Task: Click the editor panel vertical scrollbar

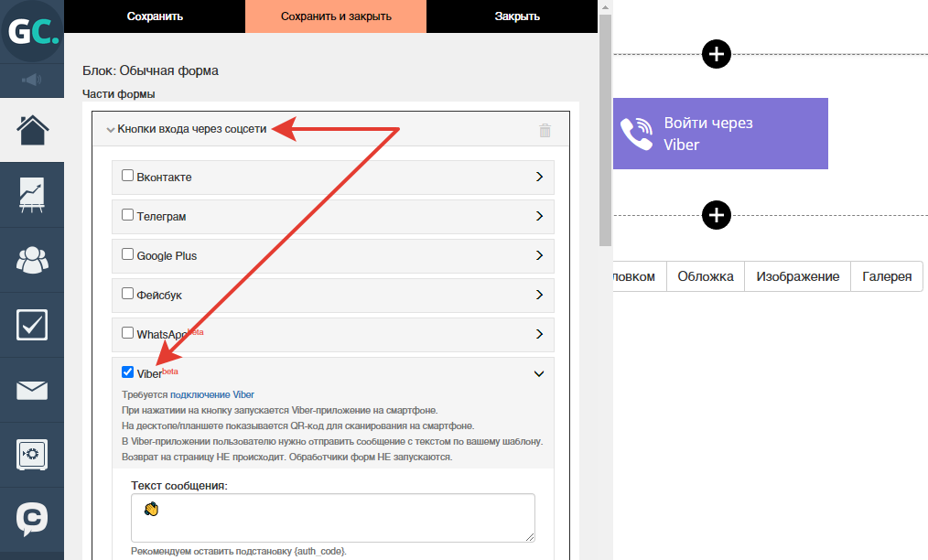Action: pyautogui.click(x=605, y=130)
